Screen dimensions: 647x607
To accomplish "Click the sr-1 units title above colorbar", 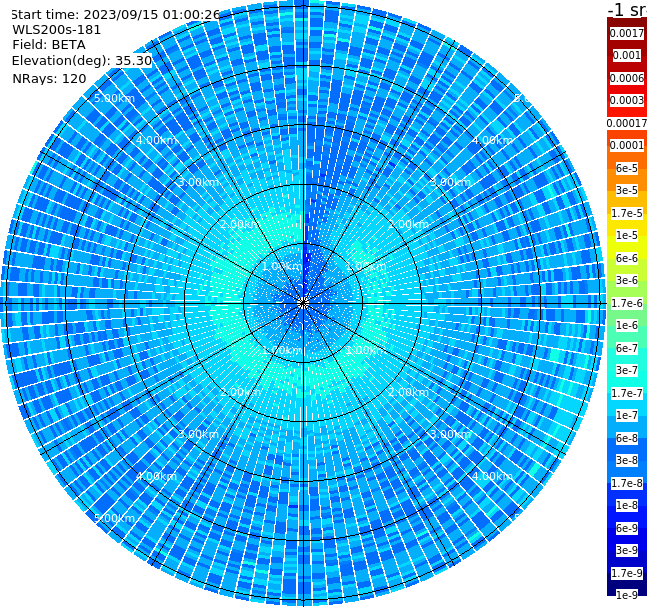I will [627, 10].
